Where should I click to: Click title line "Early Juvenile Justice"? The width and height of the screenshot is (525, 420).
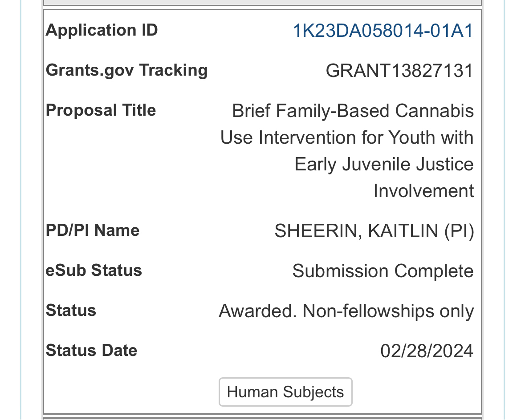point(384,164)
